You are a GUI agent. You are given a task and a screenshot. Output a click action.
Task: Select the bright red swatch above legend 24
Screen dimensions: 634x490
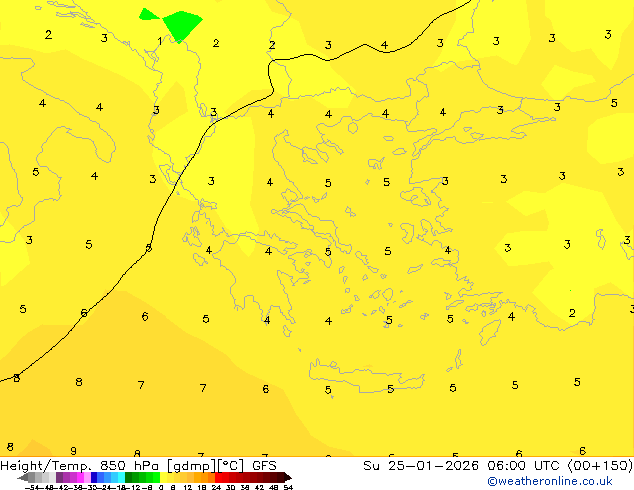[218, 477]
